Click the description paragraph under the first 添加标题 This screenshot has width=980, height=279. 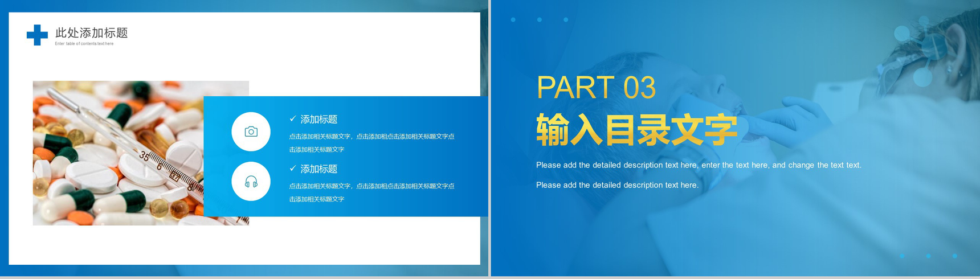coord(371,143)
